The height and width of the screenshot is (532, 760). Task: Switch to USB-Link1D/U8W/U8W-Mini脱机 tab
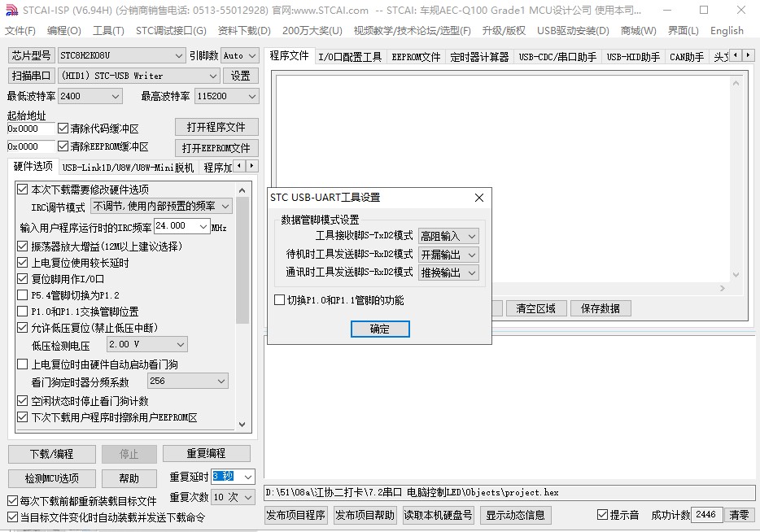(128, 168)
